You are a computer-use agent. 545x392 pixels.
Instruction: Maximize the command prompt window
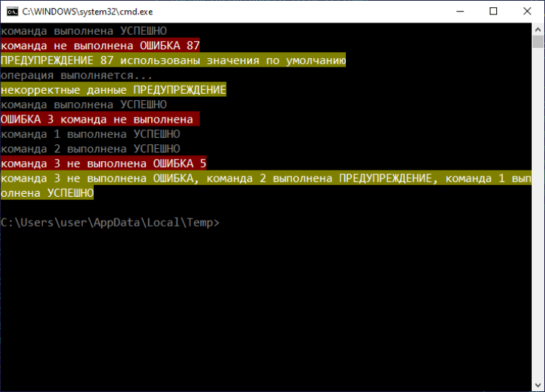point(494,12)
